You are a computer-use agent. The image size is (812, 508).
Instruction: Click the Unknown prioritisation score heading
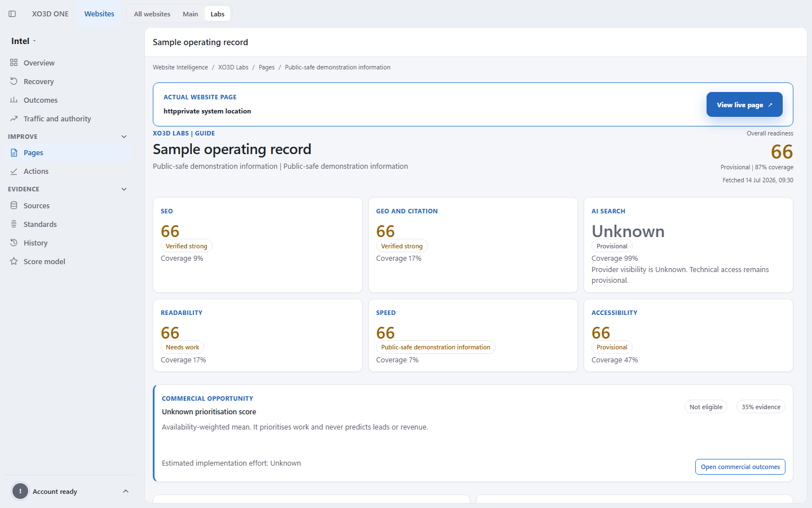[209, 412]
